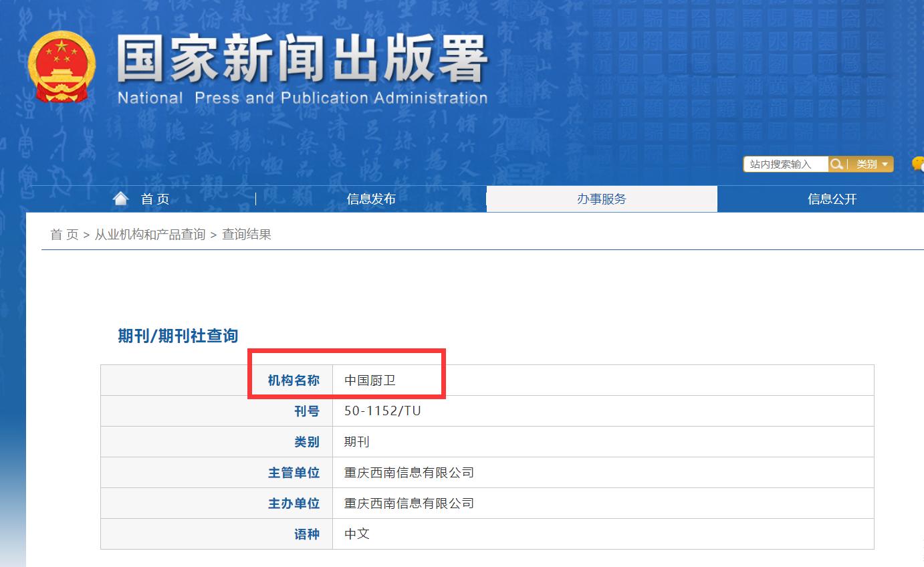Click the magnifier search icon
Image resolution: width=924 pixels, height=567 pixels.
point(836,164)
